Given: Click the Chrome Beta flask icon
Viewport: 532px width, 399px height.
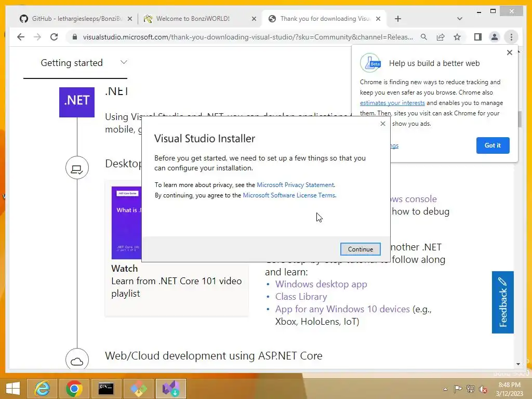Looking at the screenshot, I should [x=370, y=63].
